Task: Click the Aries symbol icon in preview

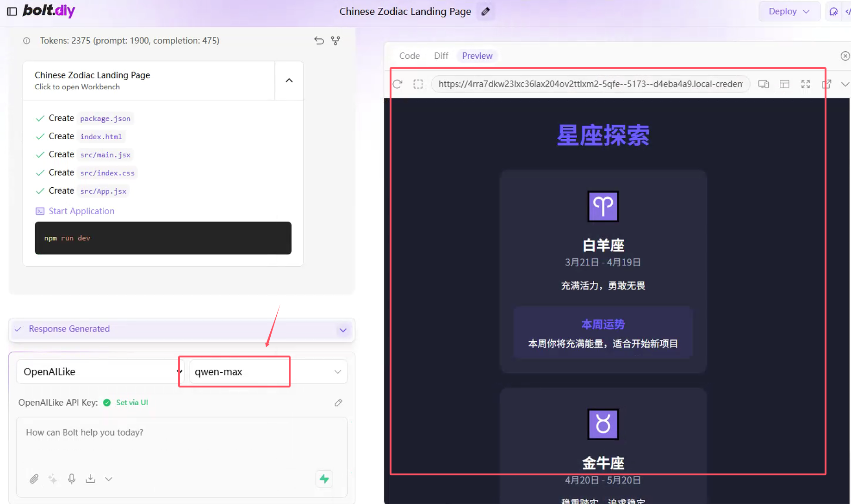Action: [x=603, y=206]
